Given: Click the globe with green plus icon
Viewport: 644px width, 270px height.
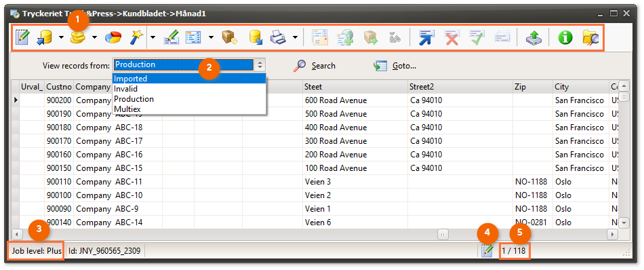Looking at the screenshot, I should pyautogui.click(x=345, y=38).
